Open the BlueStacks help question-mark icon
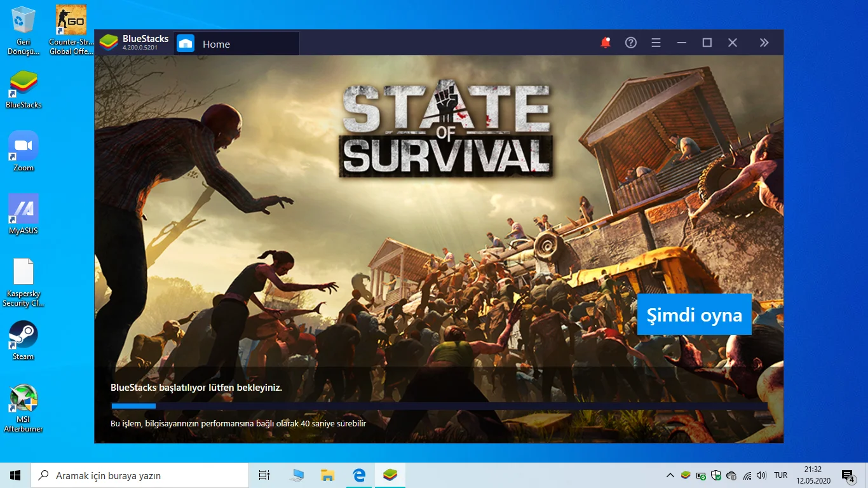Viewport: 868px width, 488px height. [x=631, y=43]
